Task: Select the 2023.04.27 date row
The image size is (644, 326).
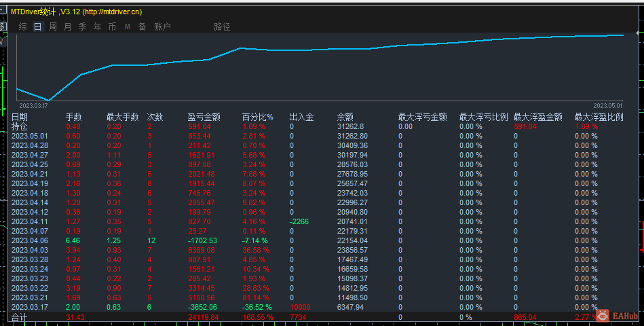Action: (30, 155)
